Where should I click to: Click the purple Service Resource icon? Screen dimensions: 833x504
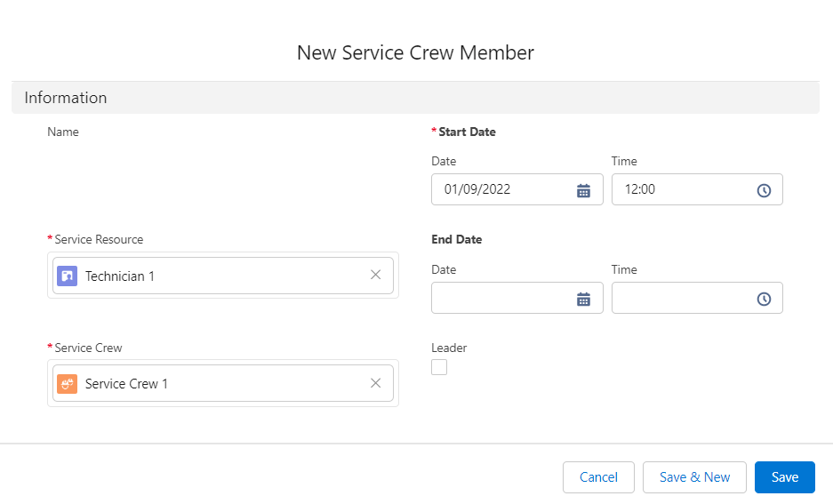coord(67,276)
